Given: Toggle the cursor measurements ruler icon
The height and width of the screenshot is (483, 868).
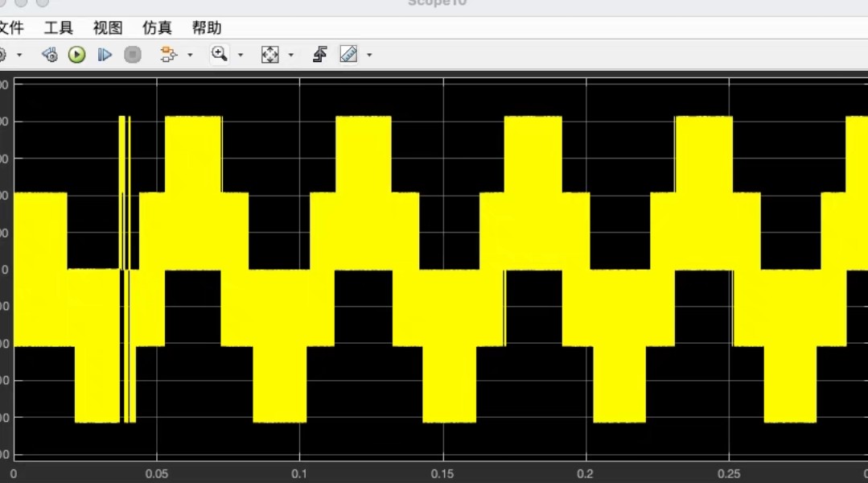Looking at the screenshot, I should click(x=348, y=54).
